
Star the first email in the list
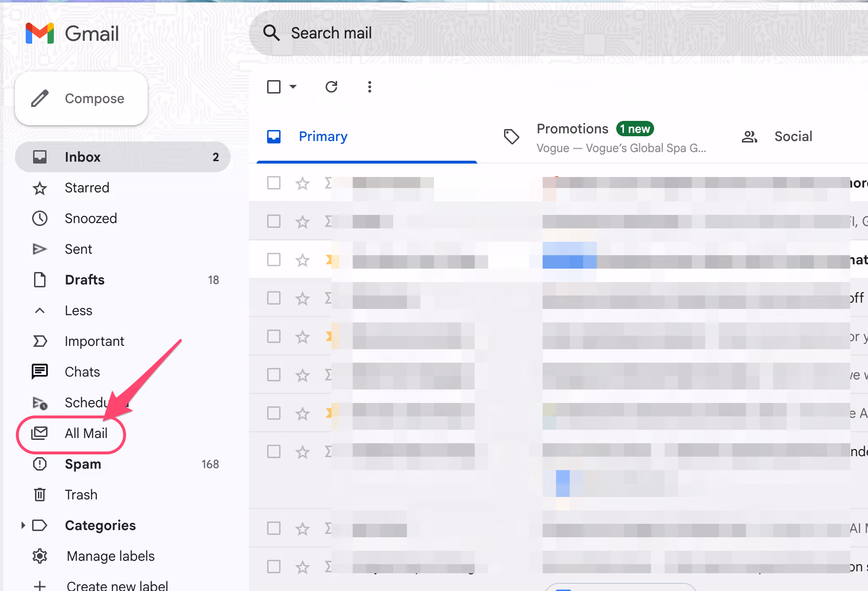(302, 183)
